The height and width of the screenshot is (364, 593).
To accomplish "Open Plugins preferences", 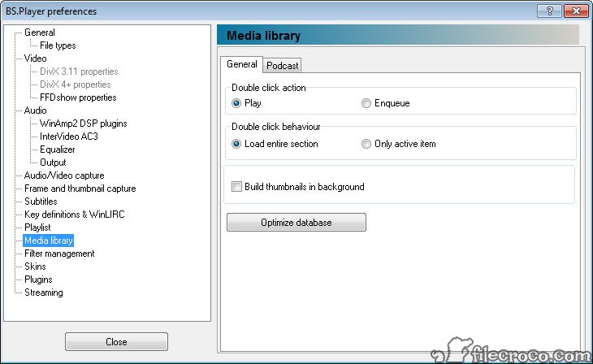I will click(38, 279).
